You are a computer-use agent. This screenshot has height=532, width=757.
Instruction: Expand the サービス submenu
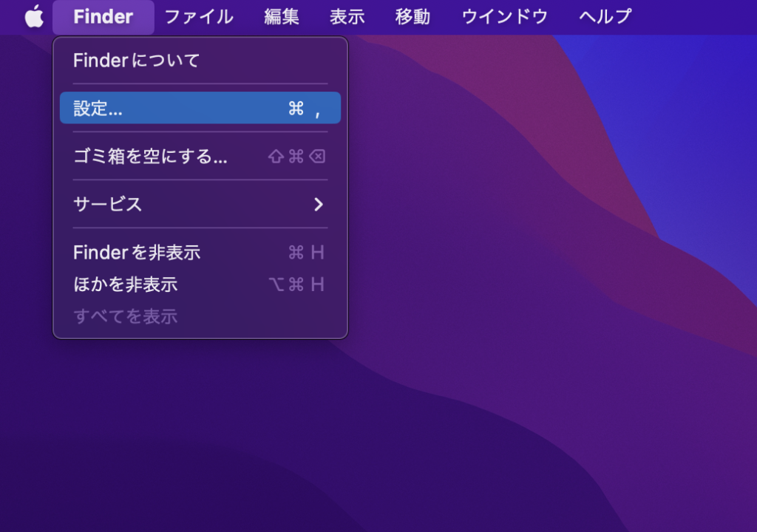(x=200, y=204)
